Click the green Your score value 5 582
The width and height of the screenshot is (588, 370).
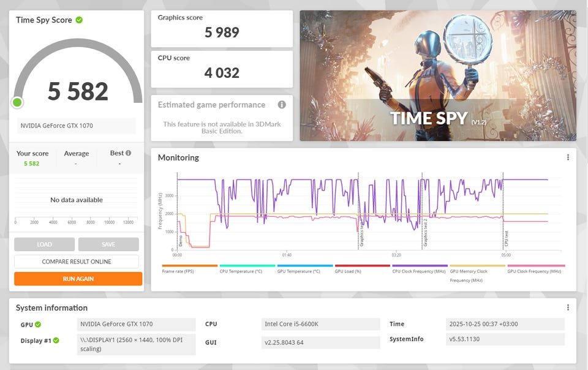coord(31,164)
